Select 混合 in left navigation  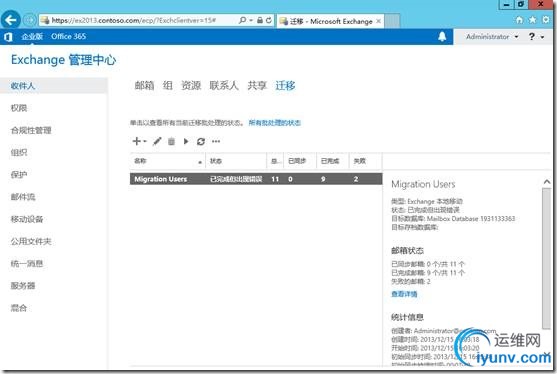tap(19, 308)
